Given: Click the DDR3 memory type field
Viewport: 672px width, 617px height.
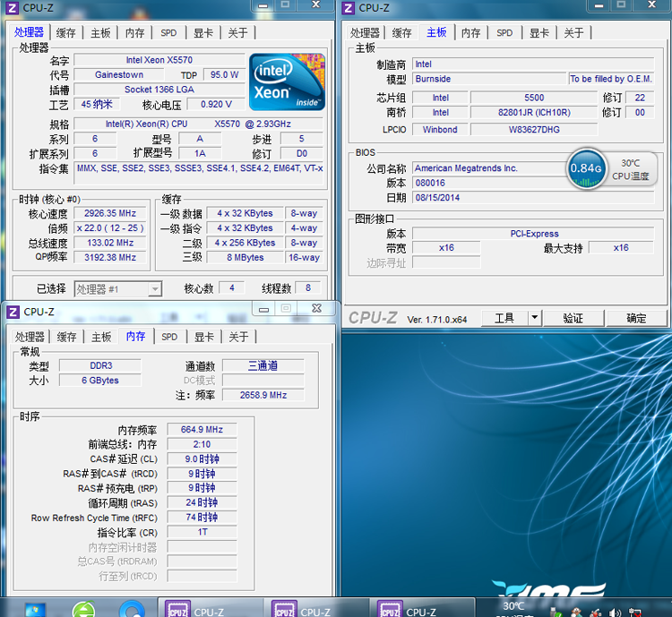Looking at the screenshot, I should (x=100, y=365).
